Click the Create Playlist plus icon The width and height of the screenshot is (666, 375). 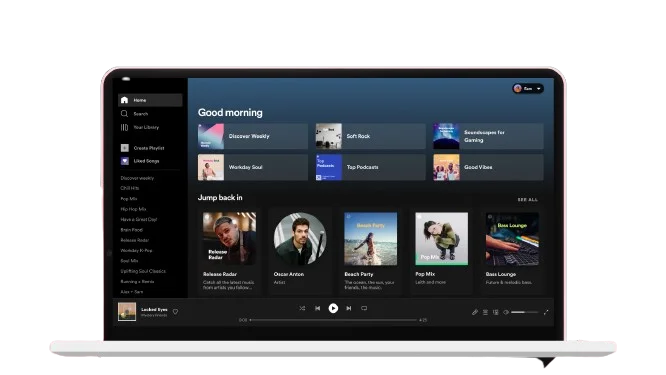pos(124,148)
